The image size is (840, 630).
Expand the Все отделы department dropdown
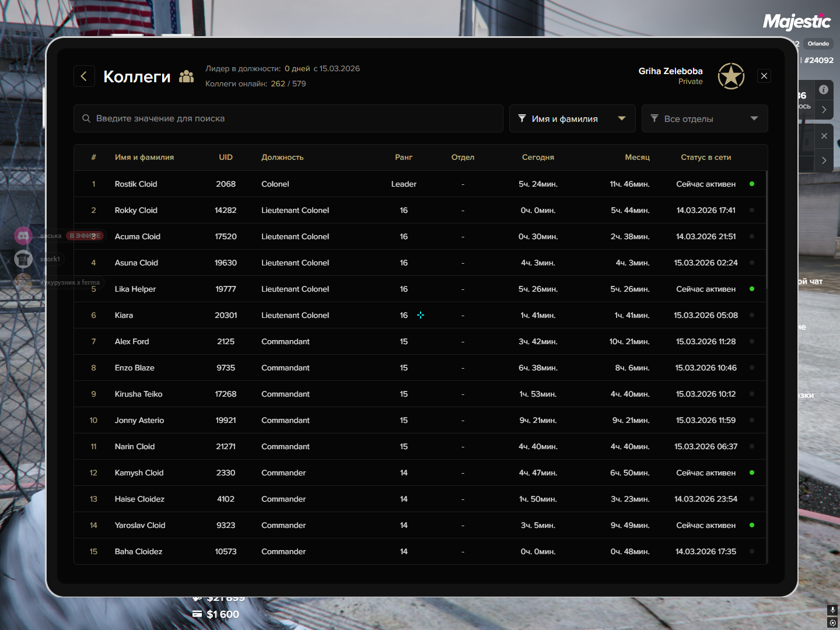click(704, 118)
